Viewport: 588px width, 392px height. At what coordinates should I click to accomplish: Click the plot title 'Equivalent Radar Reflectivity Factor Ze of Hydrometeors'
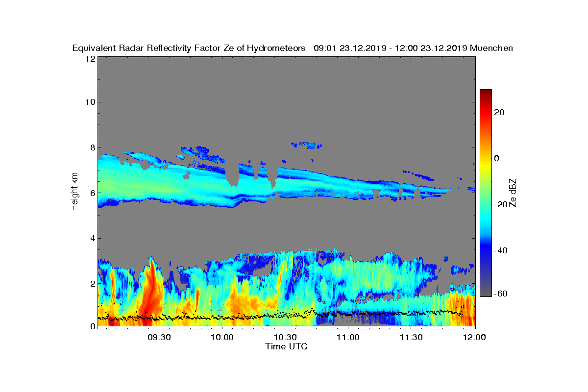click(189, 48)
